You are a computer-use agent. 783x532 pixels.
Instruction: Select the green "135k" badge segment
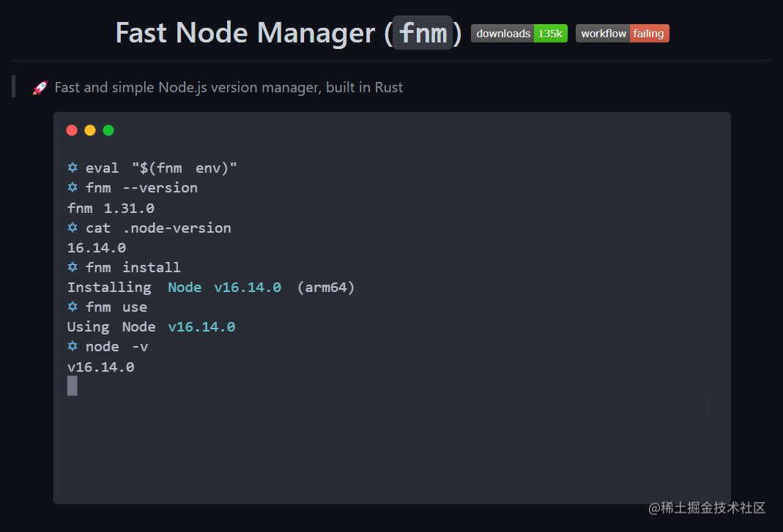pos(551,33)
